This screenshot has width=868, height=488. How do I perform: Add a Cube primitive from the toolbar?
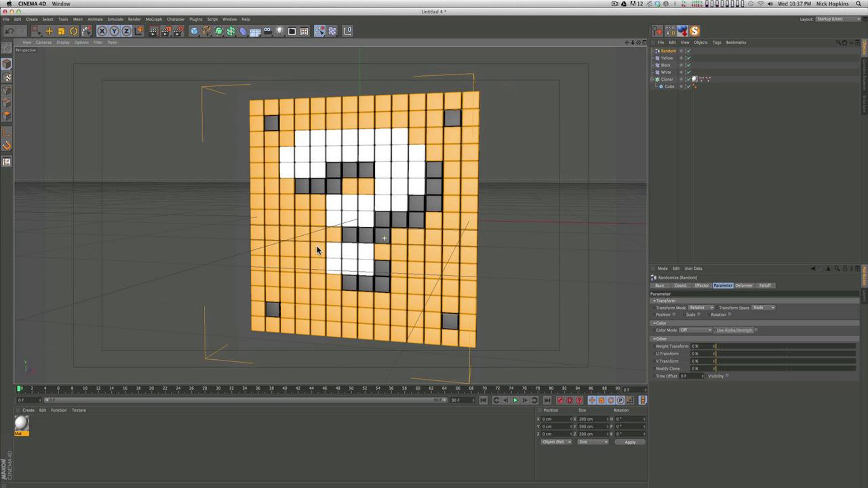click(x=194, y=31)
